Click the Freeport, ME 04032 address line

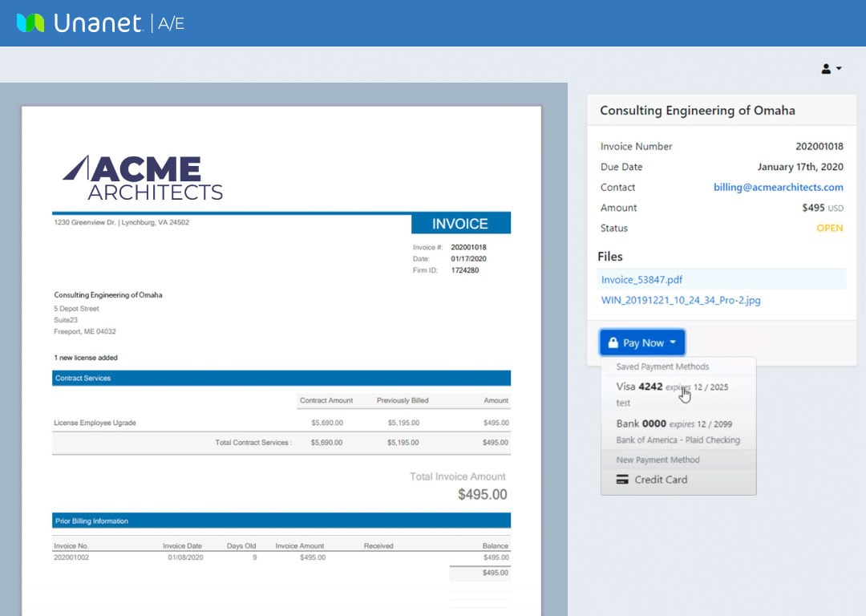click(84, 331)
